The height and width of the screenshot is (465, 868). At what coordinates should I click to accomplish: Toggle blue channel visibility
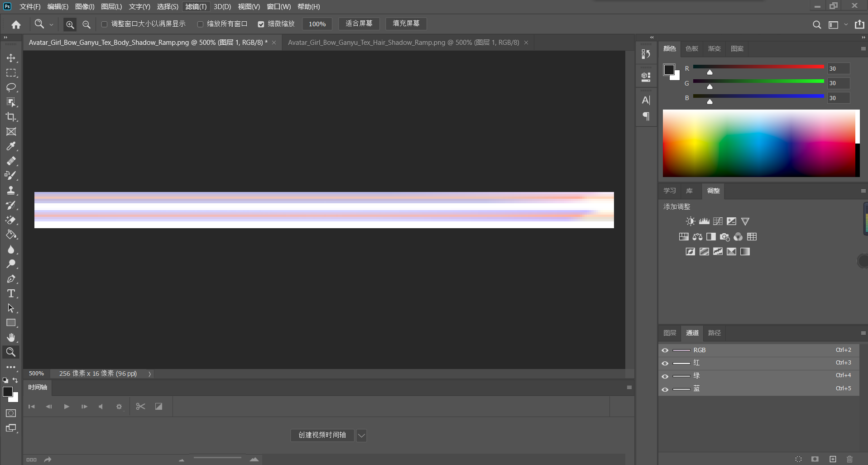pos(665,389)
